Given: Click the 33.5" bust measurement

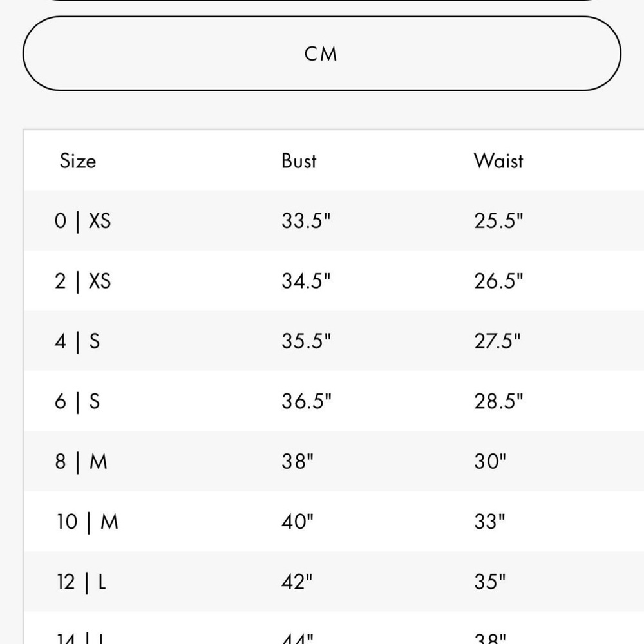Looking at the screenshot, I should (306, 220).
